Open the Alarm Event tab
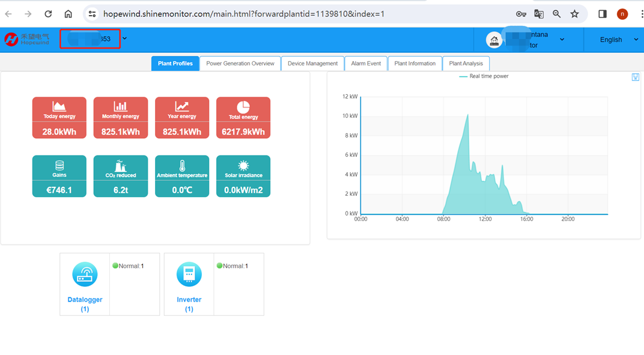This screenshot has width=644, height=355. point(366,64)
